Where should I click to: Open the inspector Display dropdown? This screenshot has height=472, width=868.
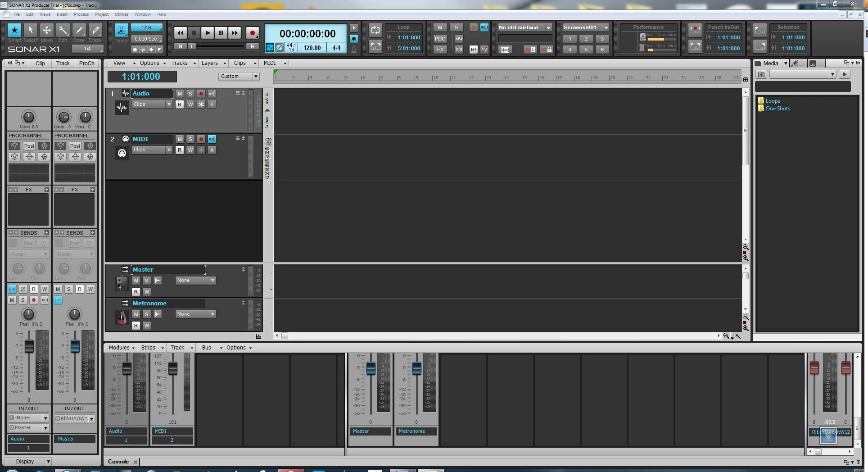pyautogui.click(x=29, y=462)
